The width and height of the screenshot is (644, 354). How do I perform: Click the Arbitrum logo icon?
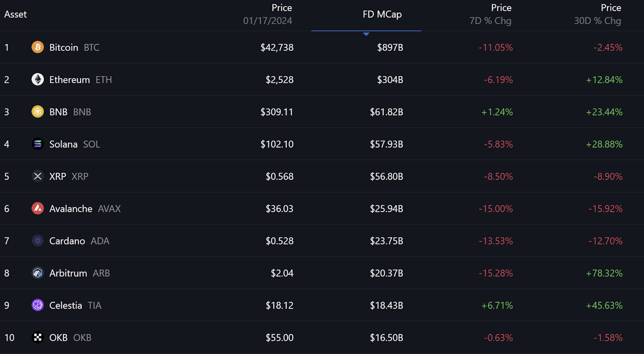pos(38,273)
